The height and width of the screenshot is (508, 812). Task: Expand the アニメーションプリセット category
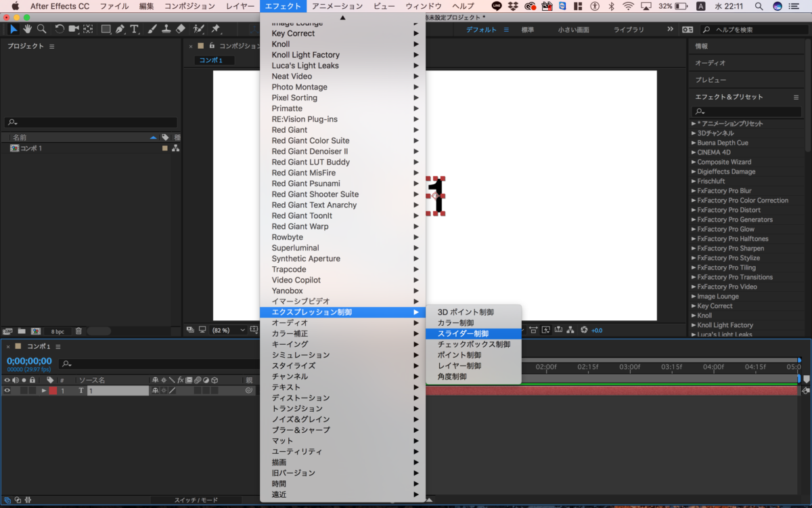click(694, 124)
